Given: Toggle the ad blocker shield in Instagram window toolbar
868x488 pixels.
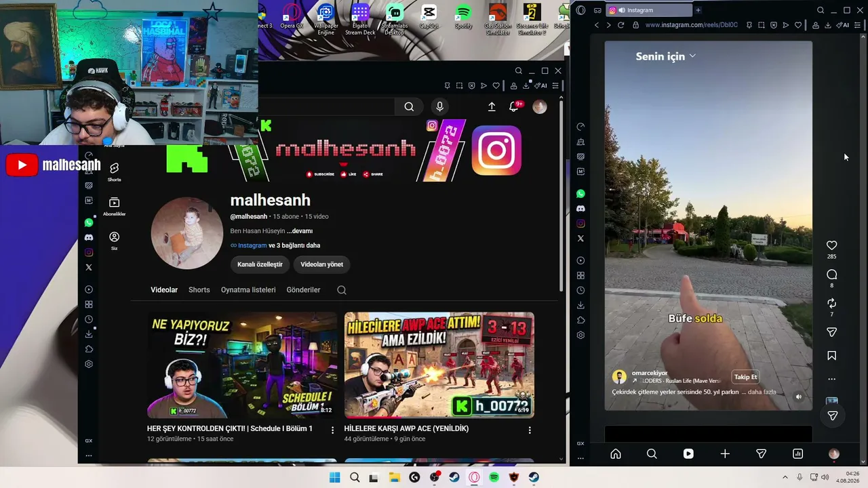Looking at the screenshot, I should 774,25.
